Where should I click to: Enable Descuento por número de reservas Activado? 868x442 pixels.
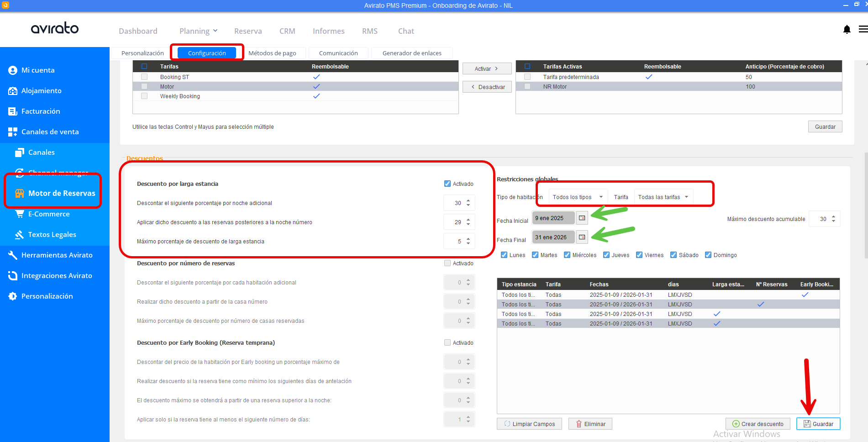(447, 263)
